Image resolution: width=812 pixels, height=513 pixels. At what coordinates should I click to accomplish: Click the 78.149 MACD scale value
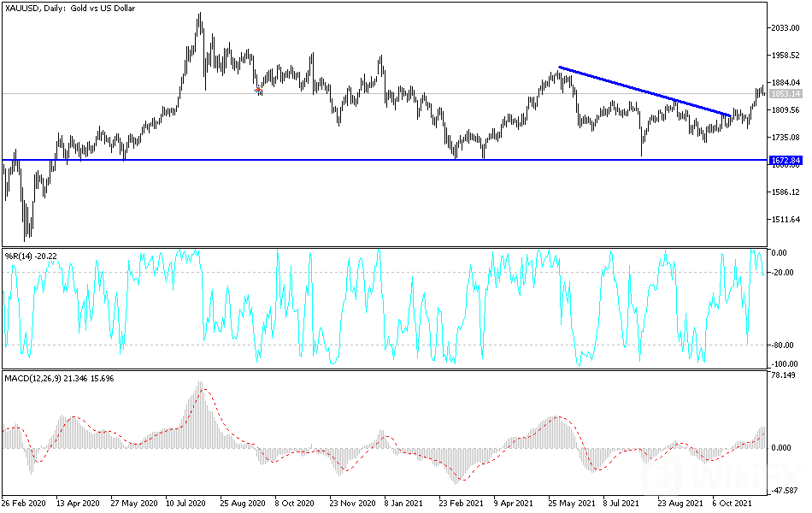[783, 375]
